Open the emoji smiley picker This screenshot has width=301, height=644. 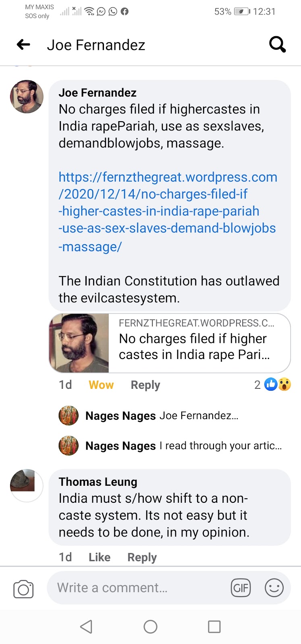pos(274,588)
